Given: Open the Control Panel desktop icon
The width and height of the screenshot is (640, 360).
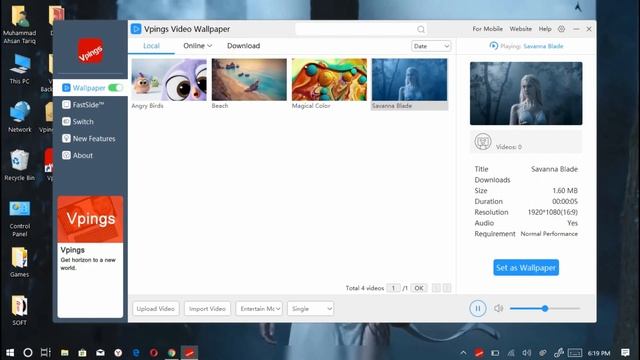Looking at the screenshot, I should tap(20, 219).
